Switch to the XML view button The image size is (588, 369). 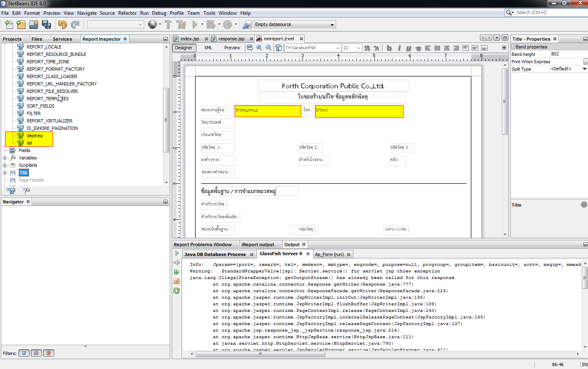208,48
